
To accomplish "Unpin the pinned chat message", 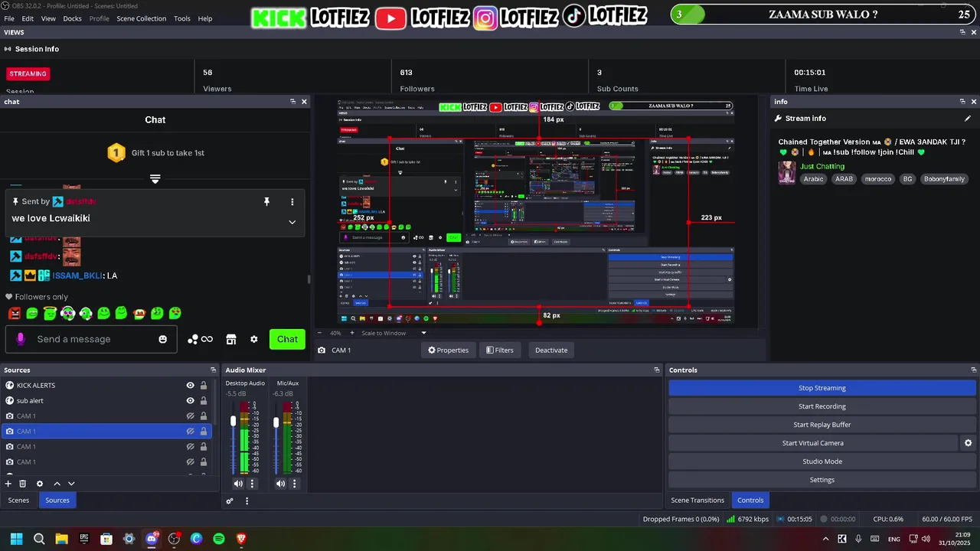I will [x=266, y=201].
